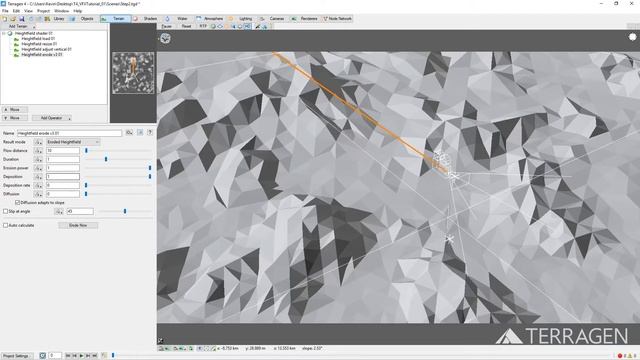The width and height of the screenshot is (640, 360).
Task: Click the Deposition slider handle
Action: point(150,177)
